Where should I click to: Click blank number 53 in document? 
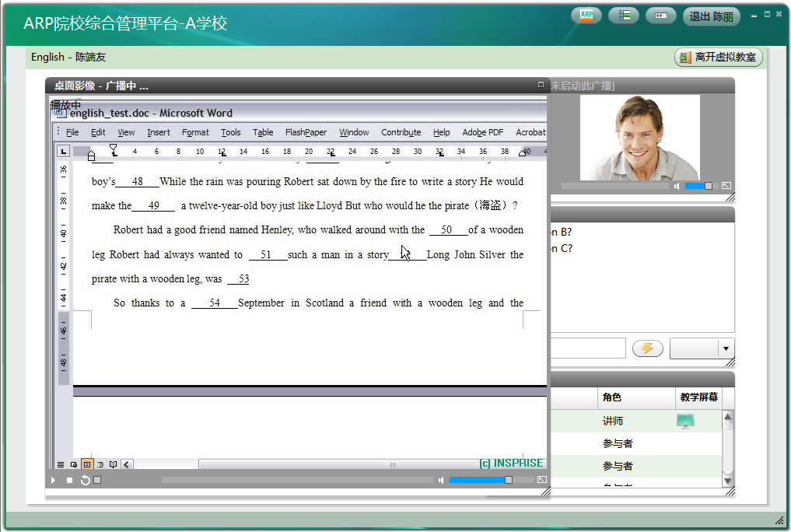[x=239, y=279]
